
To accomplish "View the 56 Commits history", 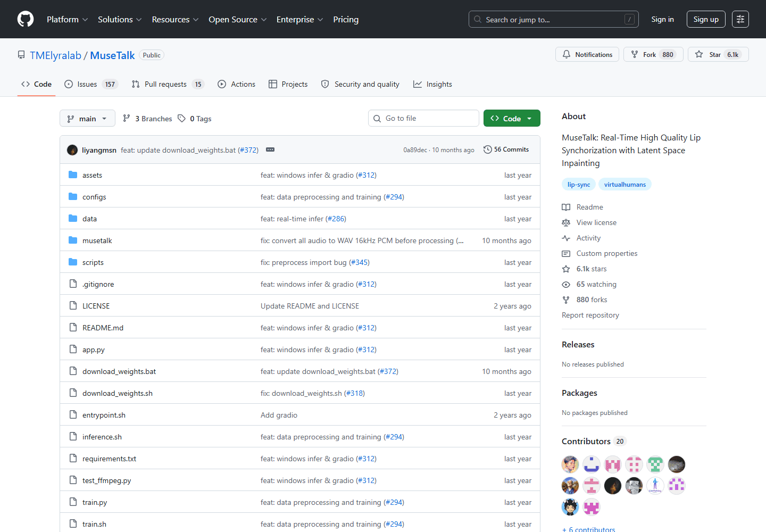I will (506, 149).
